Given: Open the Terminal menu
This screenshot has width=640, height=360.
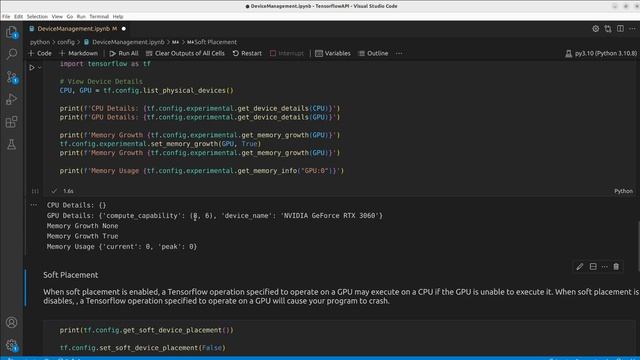Looking at the screenshot, I should 99,17.
